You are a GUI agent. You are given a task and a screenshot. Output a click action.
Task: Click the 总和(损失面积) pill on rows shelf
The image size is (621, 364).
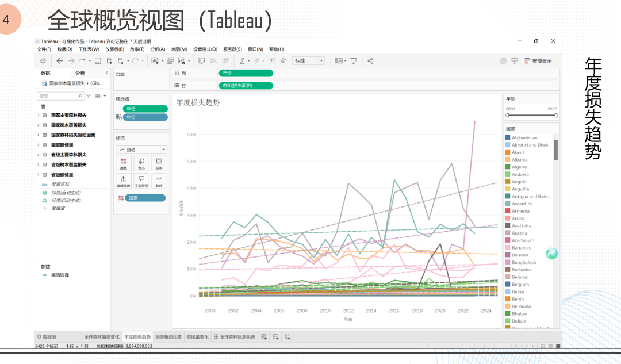pyautogui.click(x=246, y=86)
